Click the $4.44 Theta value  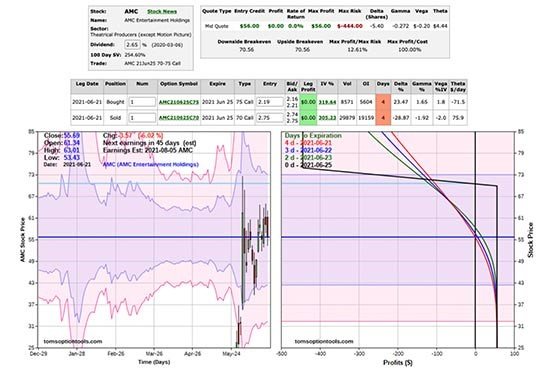point(440,26)
